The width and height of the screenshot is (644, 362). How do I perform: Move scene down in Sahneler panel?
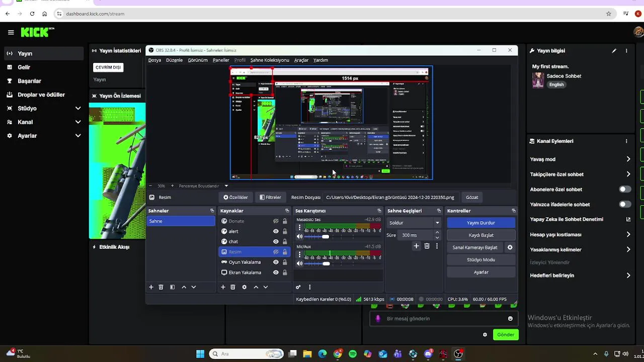[193, 287]
